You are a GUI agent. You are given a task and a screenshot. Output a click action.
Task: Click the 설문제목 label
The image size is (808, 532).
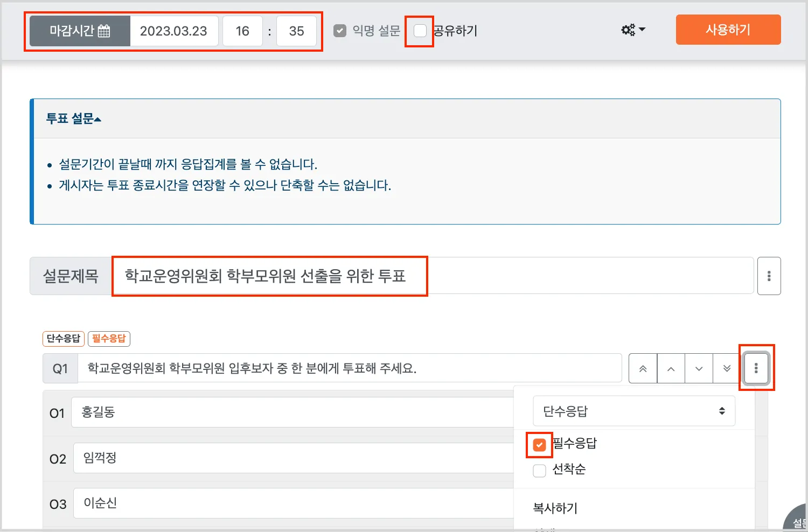click(71, 276)
